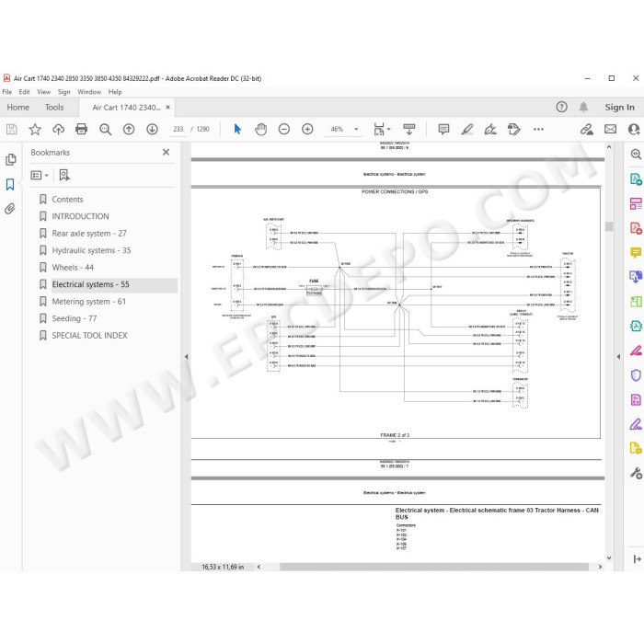The image size is (644, 644).
Task: Share a link to file
Action: click(587, 130)
